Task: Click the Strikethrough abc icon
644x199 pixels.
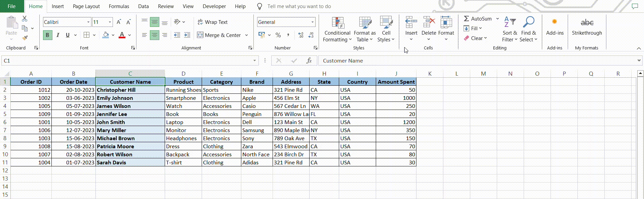Action: (587, 23)
